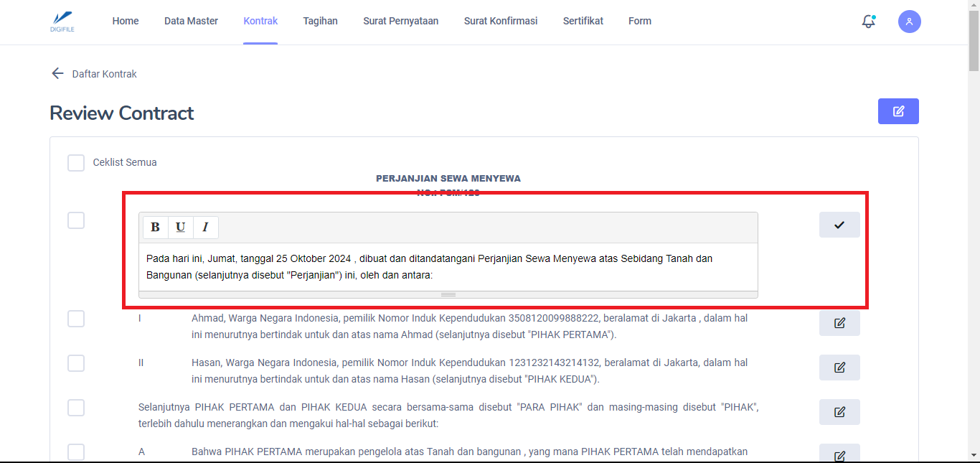Screen dimensions: 980x463
Task: Apply Italic formatting in editor
Action: coord(205,228)
